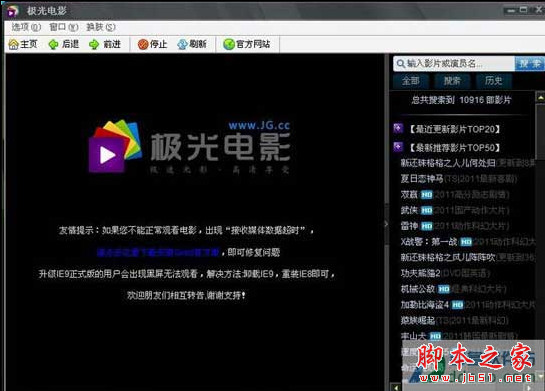Click the list scrollbar up arrow

point(540,98)
